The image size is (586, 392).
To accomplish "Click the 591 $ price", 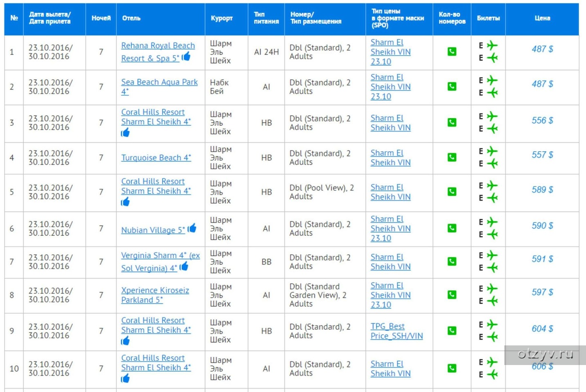I will click(x=542, y=259).
